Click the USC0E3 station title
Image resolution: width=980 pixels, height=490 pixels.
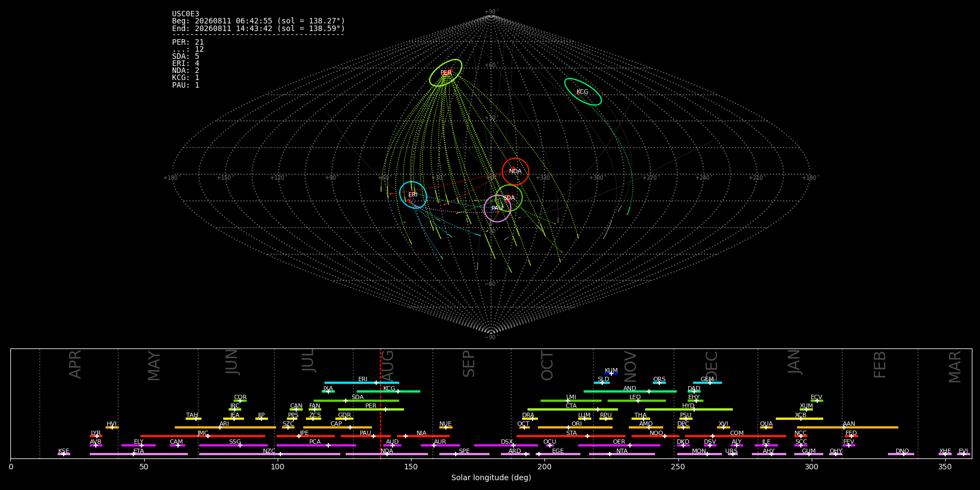click(x=186, y=14)
